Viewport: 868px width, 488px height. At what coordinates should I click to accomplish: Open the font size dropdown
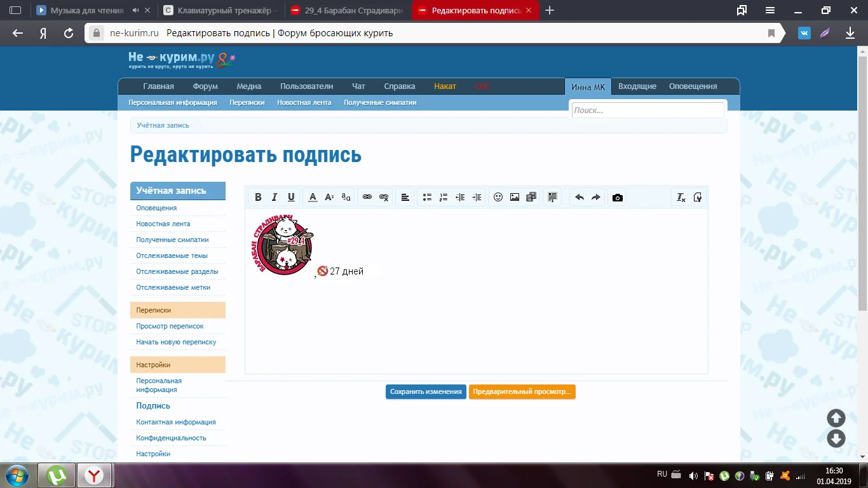coord(329,198)
